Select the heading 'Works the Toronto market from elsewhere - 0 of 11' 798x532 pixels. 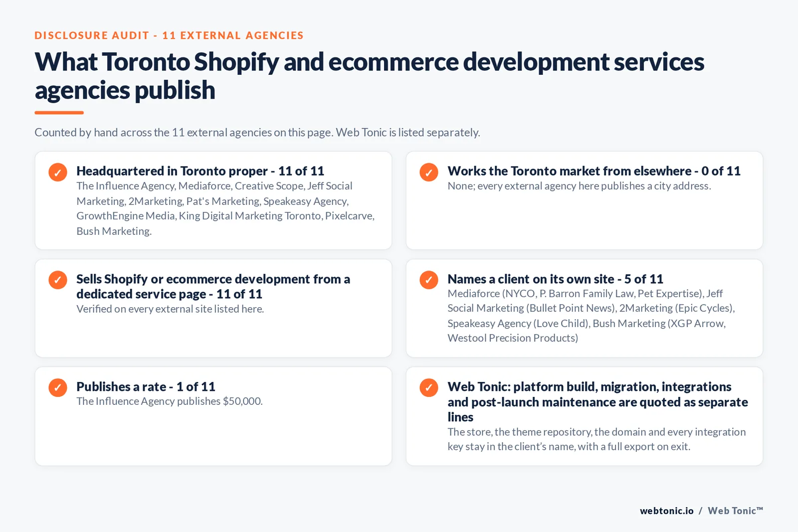pos(594,171)
